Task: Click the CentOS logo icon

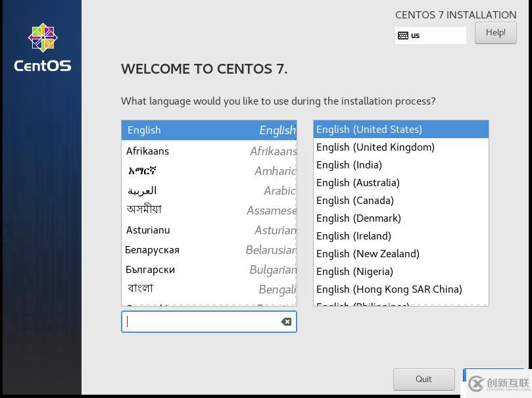Action: click(x=42, y=38)
